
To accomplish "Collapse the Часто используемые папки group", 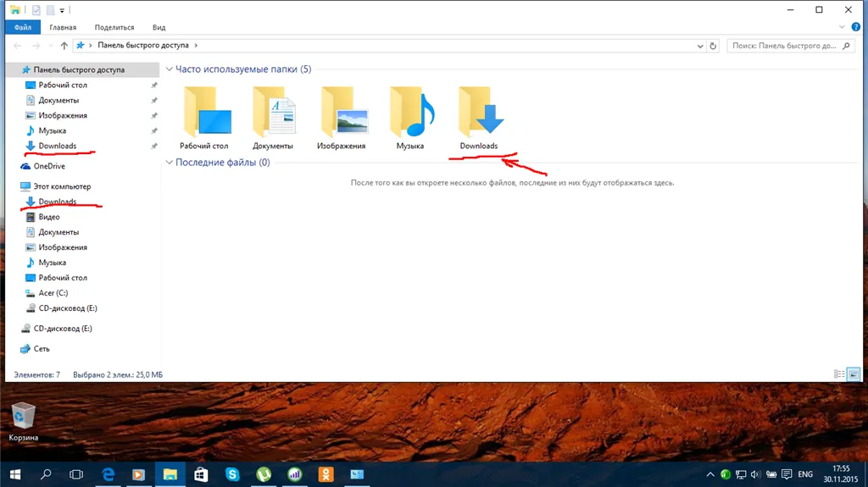I will coord(170,69).
